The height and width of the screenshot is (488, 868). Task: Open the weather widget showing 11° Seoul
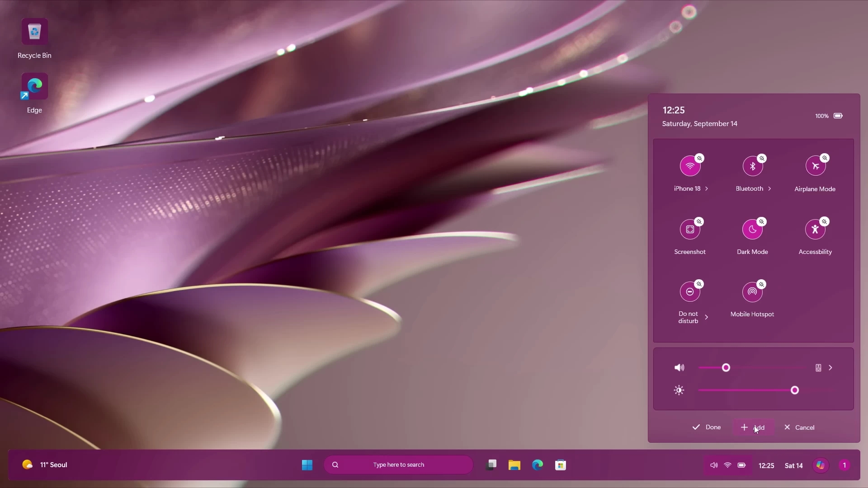pos(44,465)
